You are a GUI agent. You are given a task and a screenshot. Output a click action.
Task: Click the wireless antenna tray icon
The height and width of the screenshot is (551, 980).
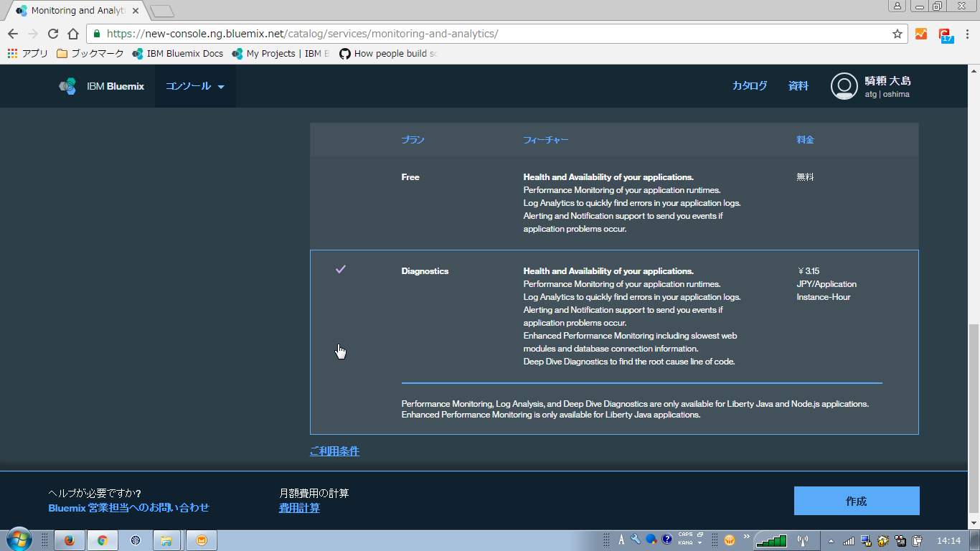pos(803,540)
